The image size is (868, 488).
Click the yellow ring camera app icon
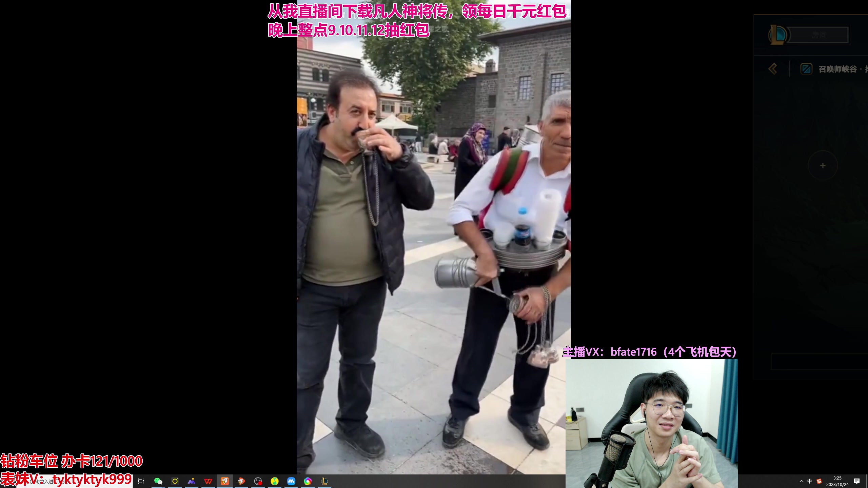point(175,481)
